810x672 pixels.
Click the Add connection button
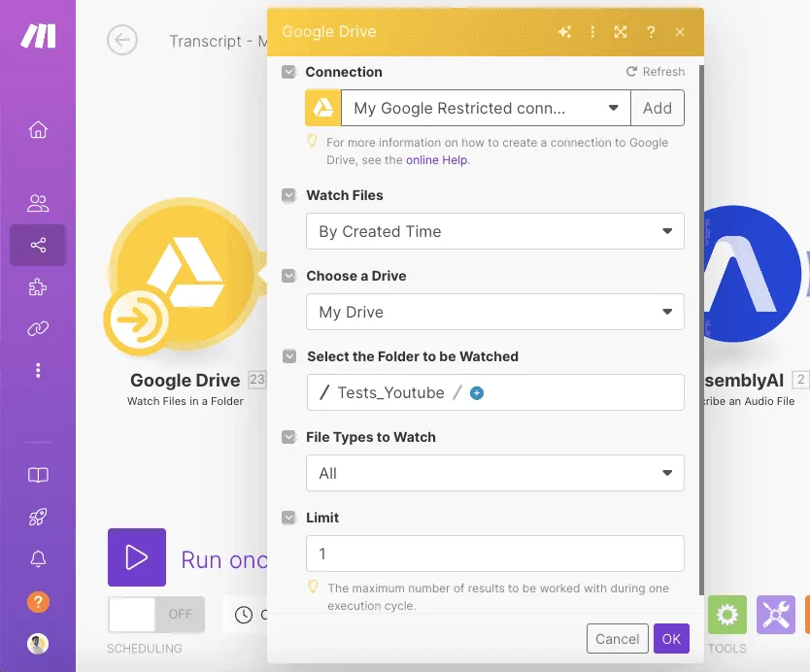click(x=658, y=108)
